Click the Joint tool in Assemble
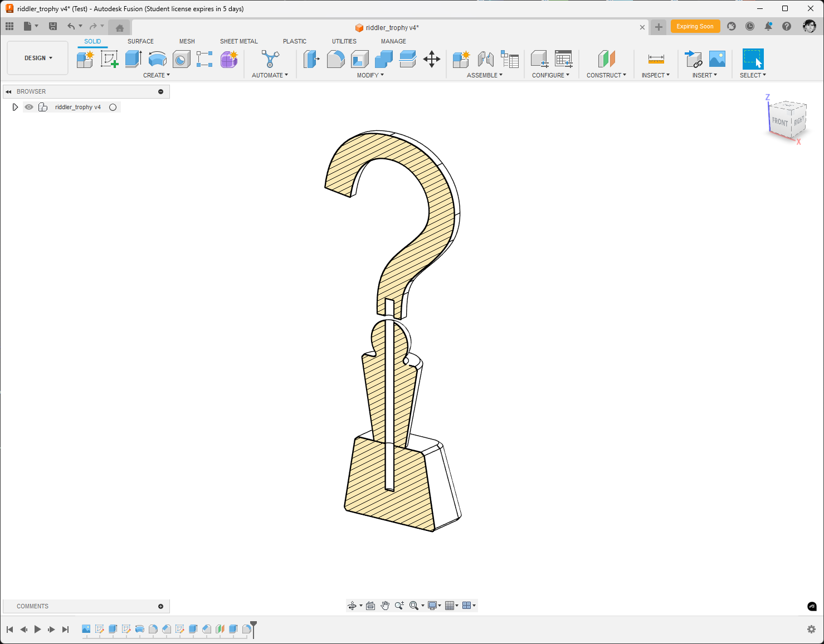824x644 pixels. (x=486, y=59)
